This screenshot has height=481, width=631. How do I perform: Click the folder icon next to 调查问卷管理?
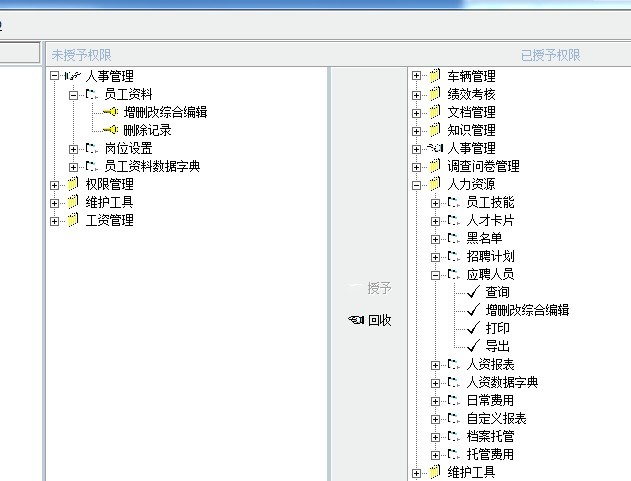[434, 166]
